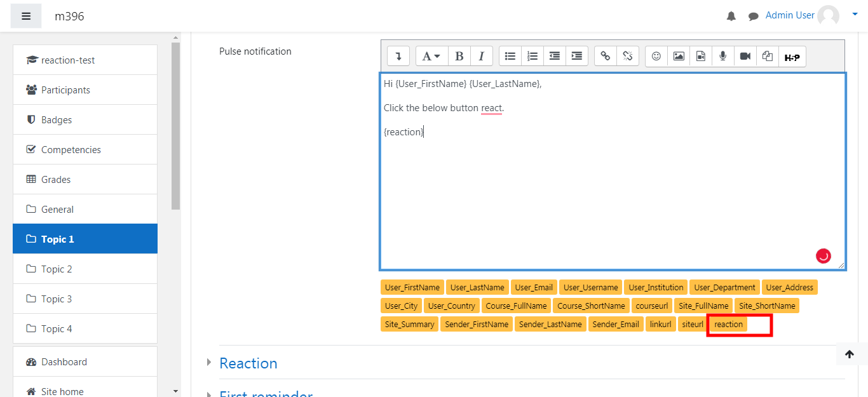Insert an unordered bullet list
868x397 pixels.
tap(510, 57)
